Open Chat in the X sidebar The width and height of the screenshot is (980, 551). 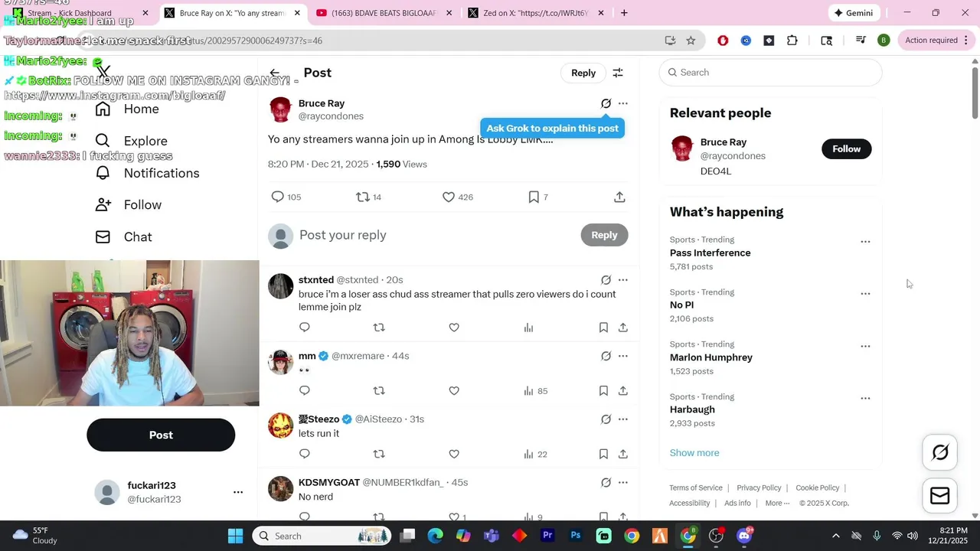click(123, 236)
